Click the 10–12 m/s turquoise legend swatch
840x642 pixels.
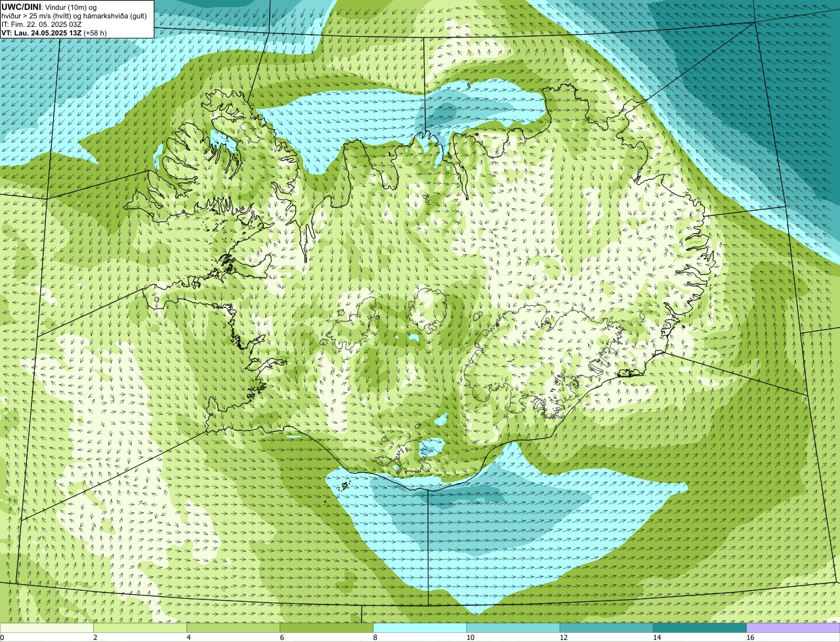(513, 628)
